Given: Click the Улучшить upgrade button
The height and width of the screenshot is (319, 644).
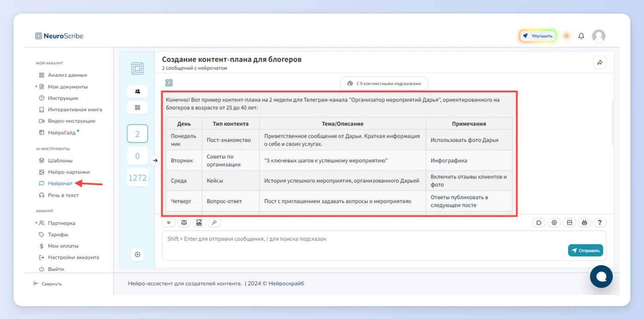Looking at the screenshot, I should coord(538,36).
